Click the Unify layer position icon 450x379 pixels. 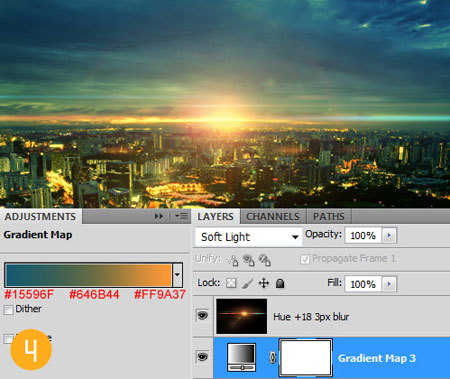233,260
